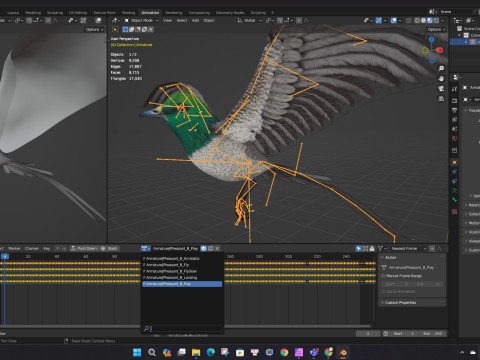Open the Output properties tab

coord(454,110)
